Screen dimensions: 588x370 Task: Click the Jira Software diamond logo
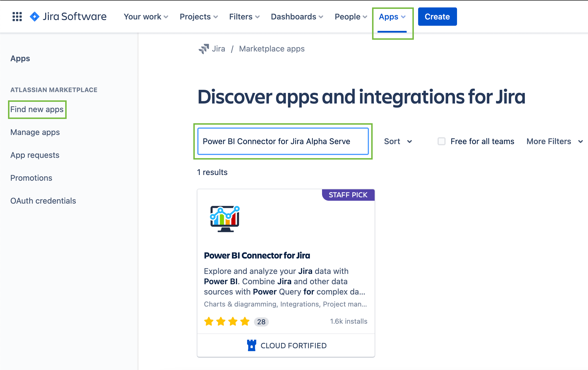point(34,16)
